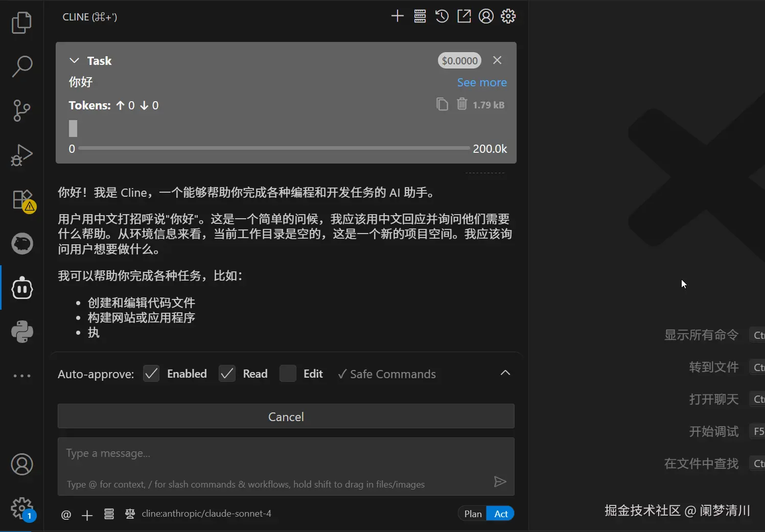Open the Search view in activity bar
The height and width of the screenshot is (532, 765).
21,66
